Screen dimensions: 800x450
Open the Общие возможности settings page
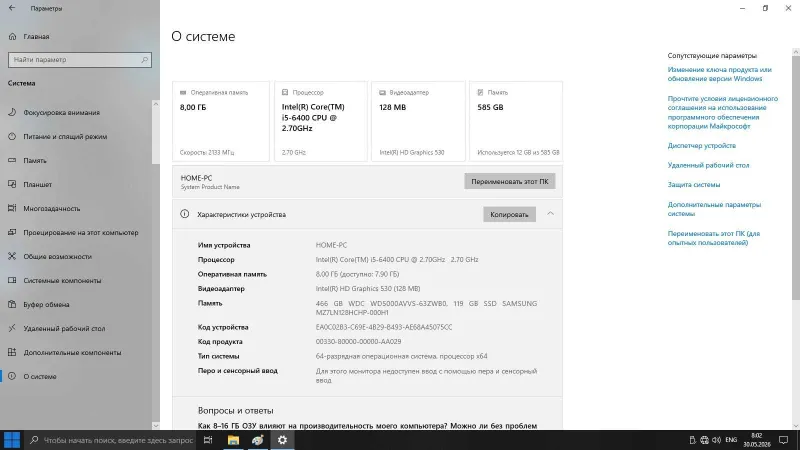57,256
